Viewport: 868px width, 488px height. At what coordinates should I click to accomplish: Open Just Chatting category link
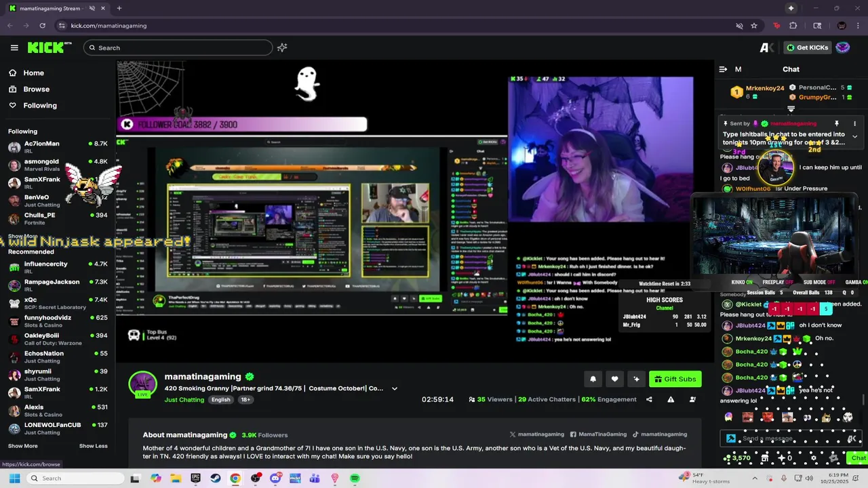click(x=184, y=400)
